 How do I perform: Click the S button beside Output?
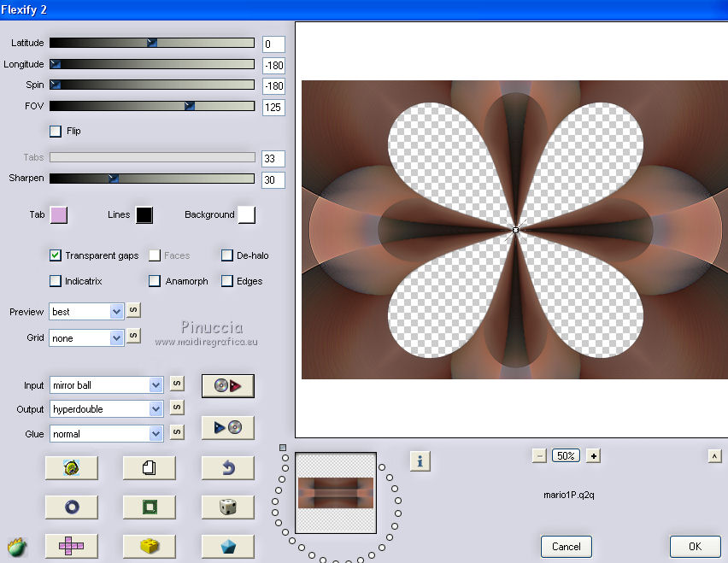tap(177, 408)
